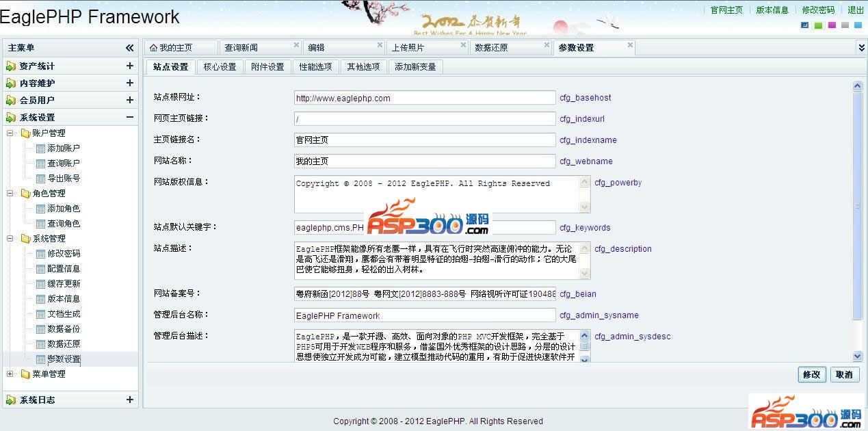Choose the magenta theme swatch
Image resolution: width=868 pixels, height=431 pixels.
[832, 25]
